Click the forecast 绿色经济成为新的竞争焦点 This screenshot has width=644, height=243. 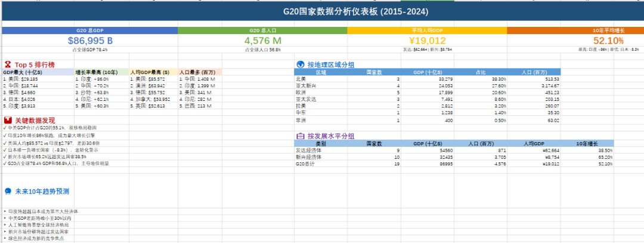point(33,238)
